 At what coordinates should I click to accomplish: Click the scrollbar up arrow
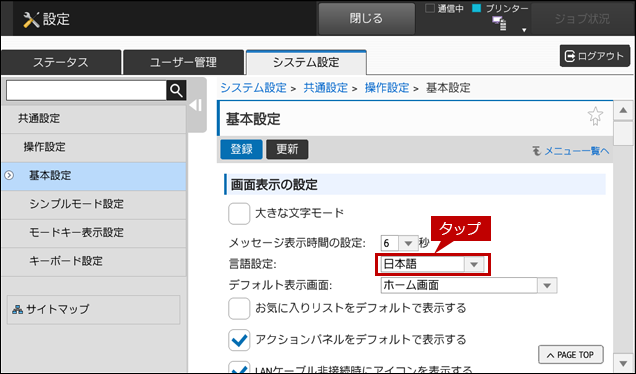coord(623,111)
